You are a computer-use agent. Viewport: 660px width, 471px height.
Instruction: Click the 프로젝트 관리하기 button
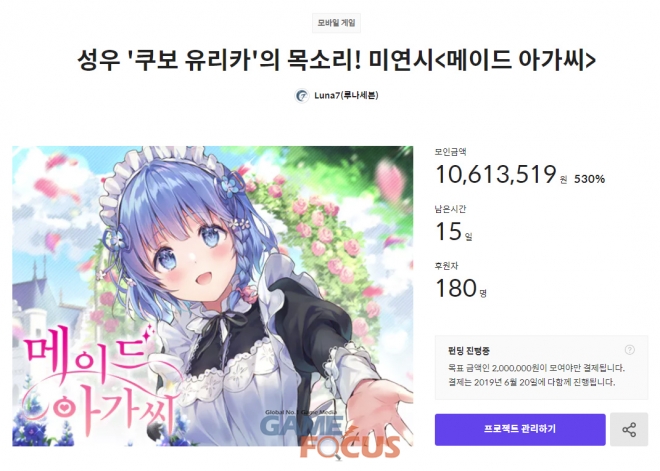(x=520, y=429)
